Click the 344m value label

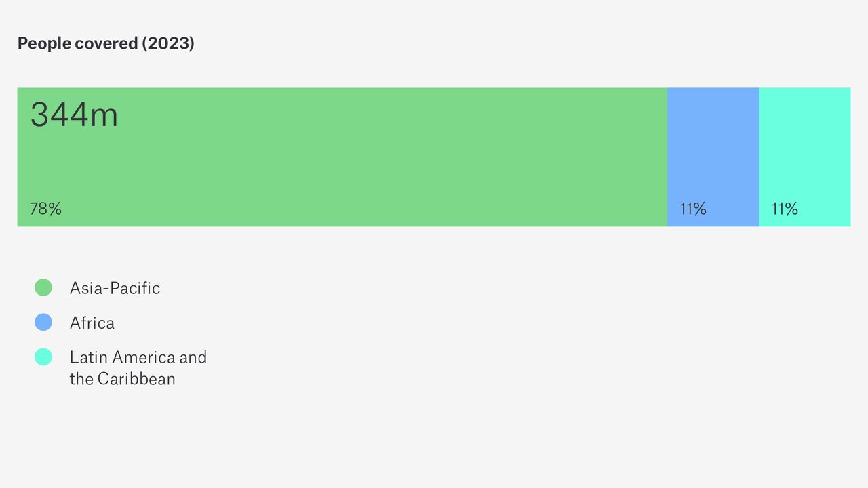(74, 115)
